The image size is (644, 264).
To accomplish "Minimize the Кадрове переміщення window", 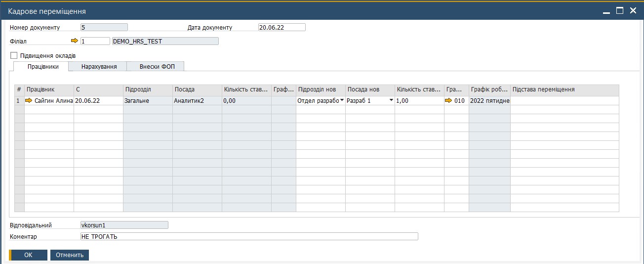I will pos(606,10).
